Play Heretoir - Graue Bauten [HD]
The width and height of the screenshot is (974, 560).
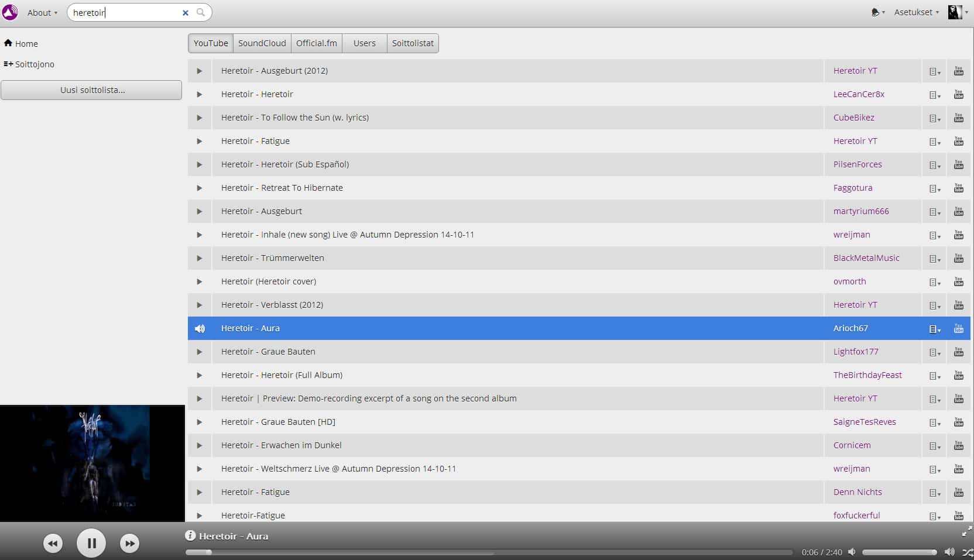tap(200, 422)
